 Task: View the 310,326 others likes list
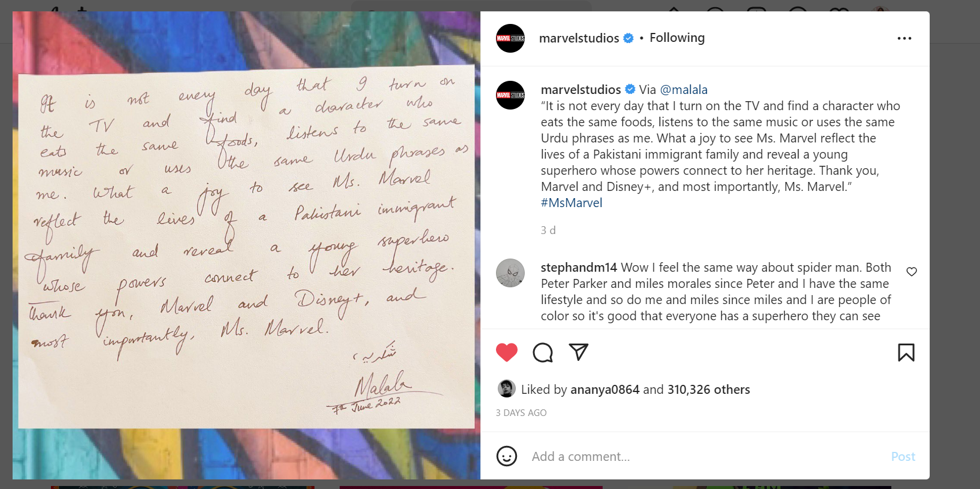point(709,390)
